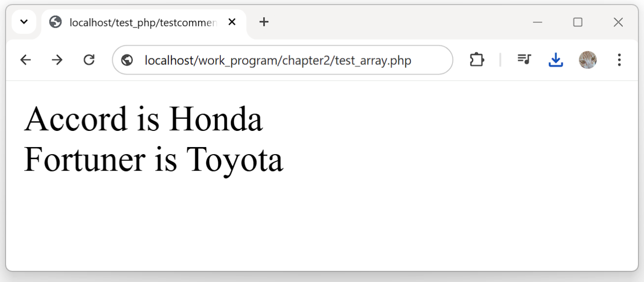Open Chrome's three-dot menu
644x282 pixels.
click(619, 60)
